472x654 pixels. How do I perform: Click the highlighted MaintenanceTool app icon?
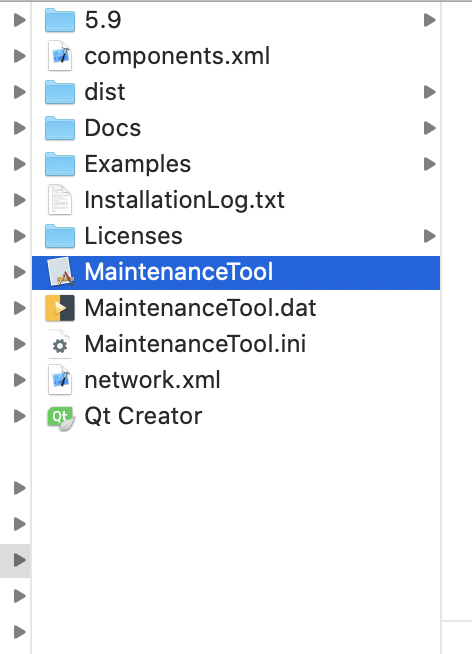coord(60,272)
